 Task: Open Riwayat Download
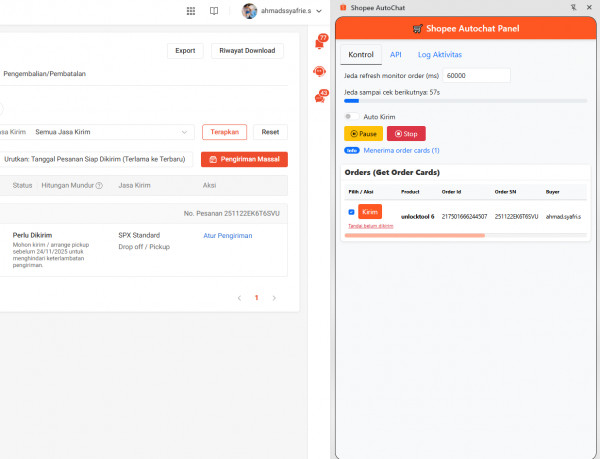[247, 50]
